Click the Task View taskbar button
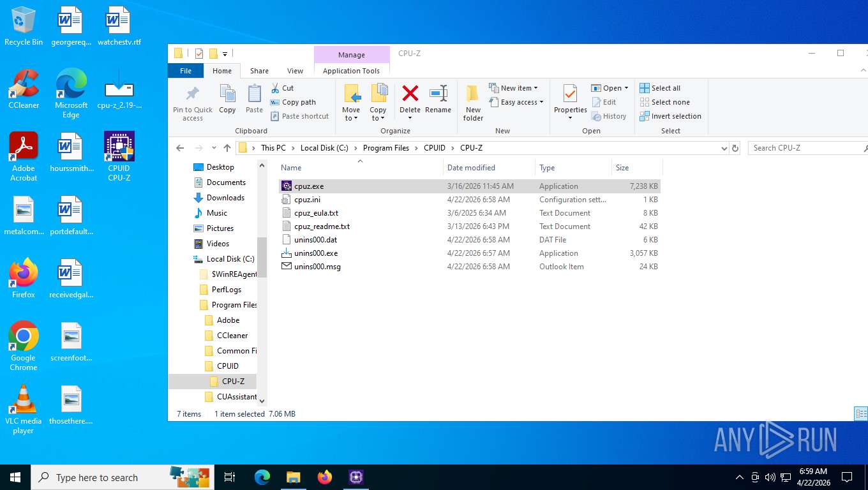The height and width of the screenshot is (490, 868). click(230, 477)
